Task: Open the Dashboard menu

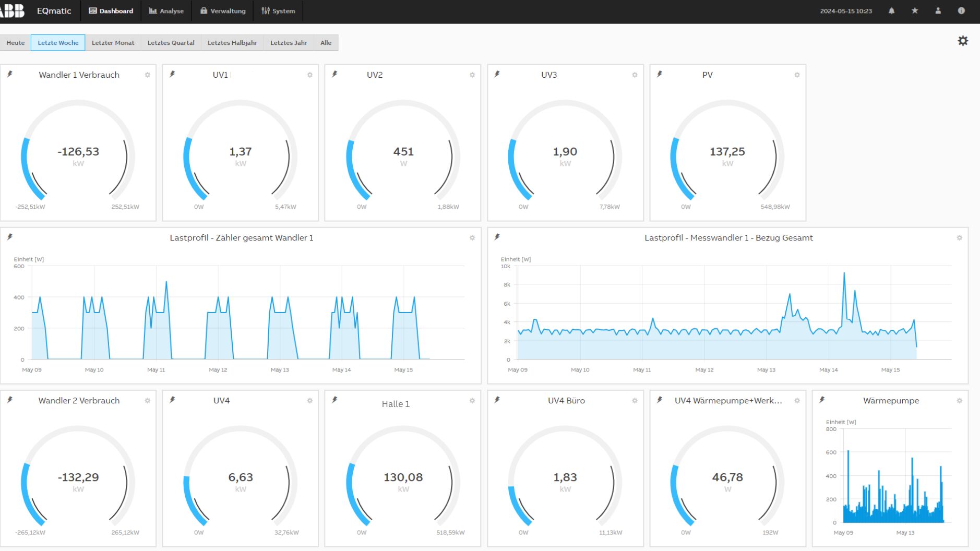Action: coord(111,11)
